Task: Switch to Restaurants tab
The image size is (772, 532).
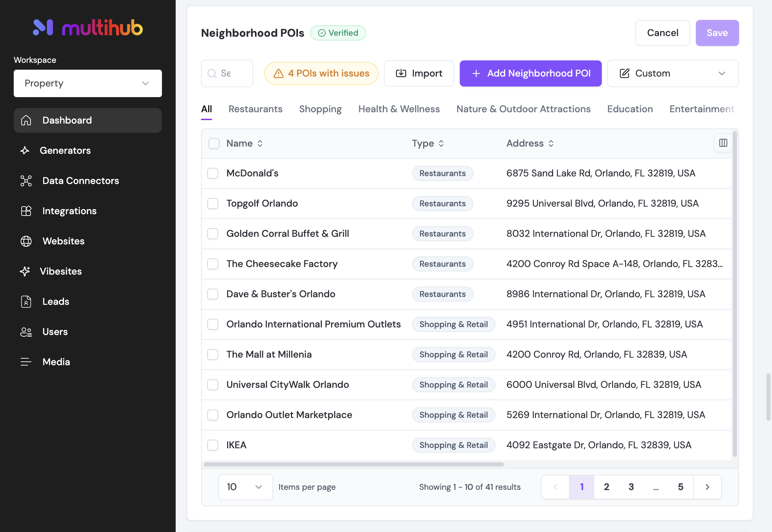Action: click(x=255, y=109)
